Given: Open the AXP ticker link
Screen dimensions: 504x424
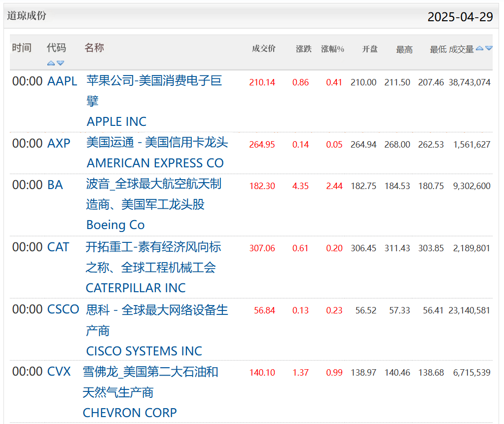Looking at the screenshot, I should tap(59, 144).
